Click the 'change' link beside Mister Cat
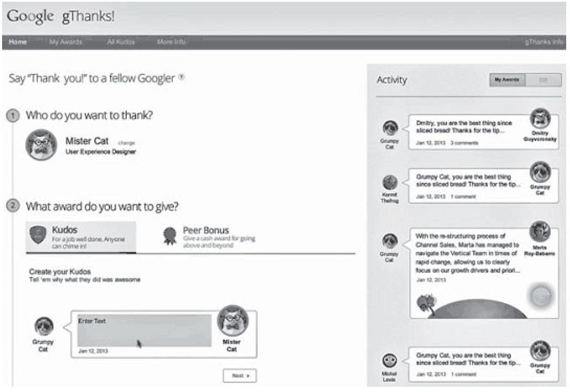Image resolution: width=570 pixels, height=392 pixels. coord(125,143)
